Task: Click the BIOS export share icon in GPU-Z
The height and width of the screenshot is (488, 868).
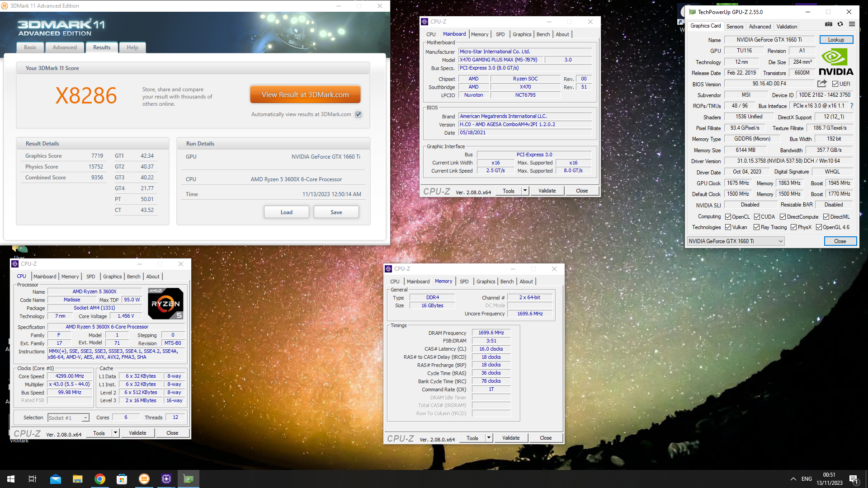Action: pyautogui.click(x=822, y=84)
